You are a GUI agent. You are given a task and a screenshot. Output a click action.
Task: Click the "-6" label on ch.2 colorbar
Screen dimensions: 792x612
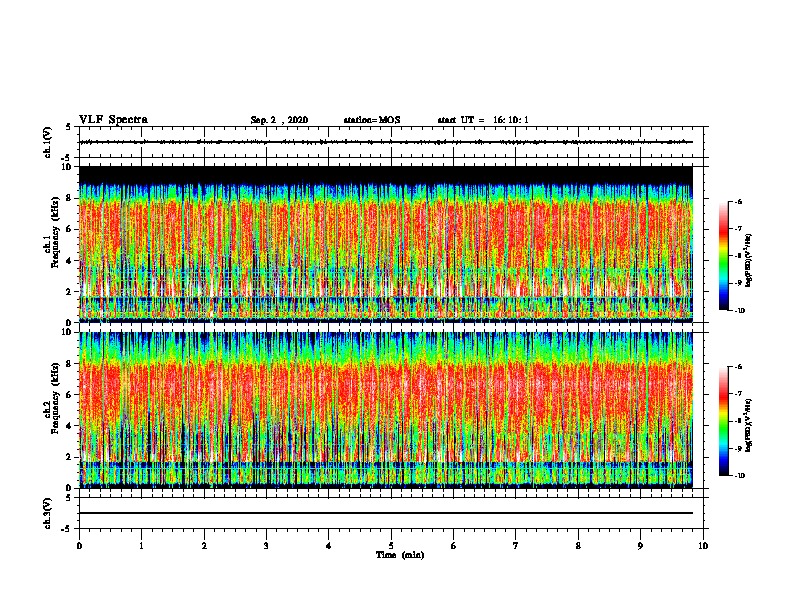(x=738, y=367)
